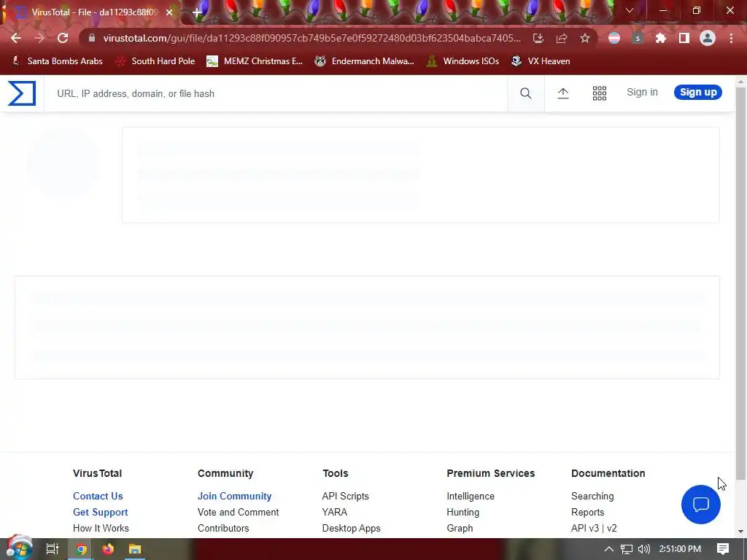Viewport: 747px width, 560px height.
Task: Click the browser address bar URL
Action: coord(312,38)
